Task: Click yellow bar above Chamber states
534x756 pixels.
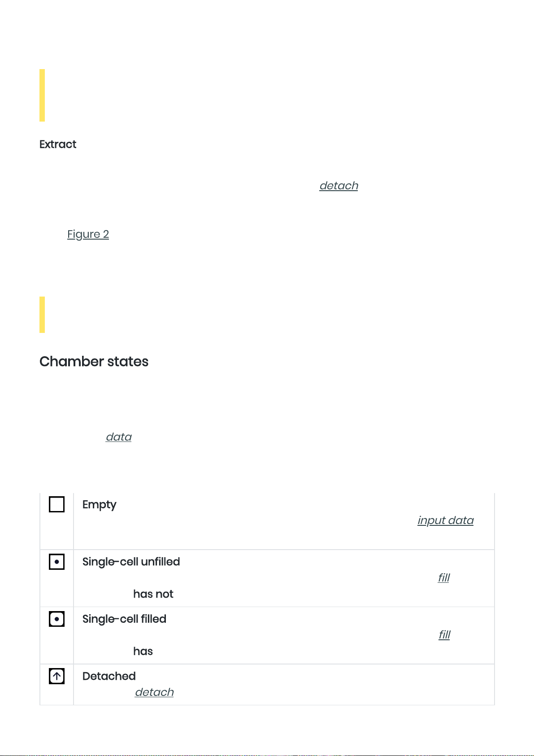Action: (x=42, y=315)
